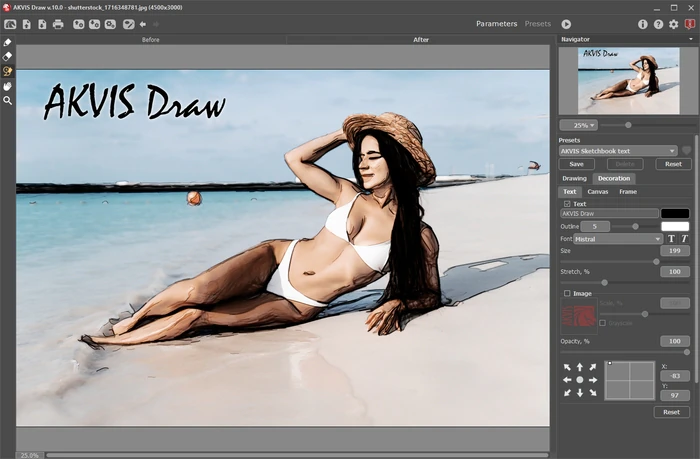Undo last action with back arrow
Viewport: 700px width, 459px height.
[143, 24]
